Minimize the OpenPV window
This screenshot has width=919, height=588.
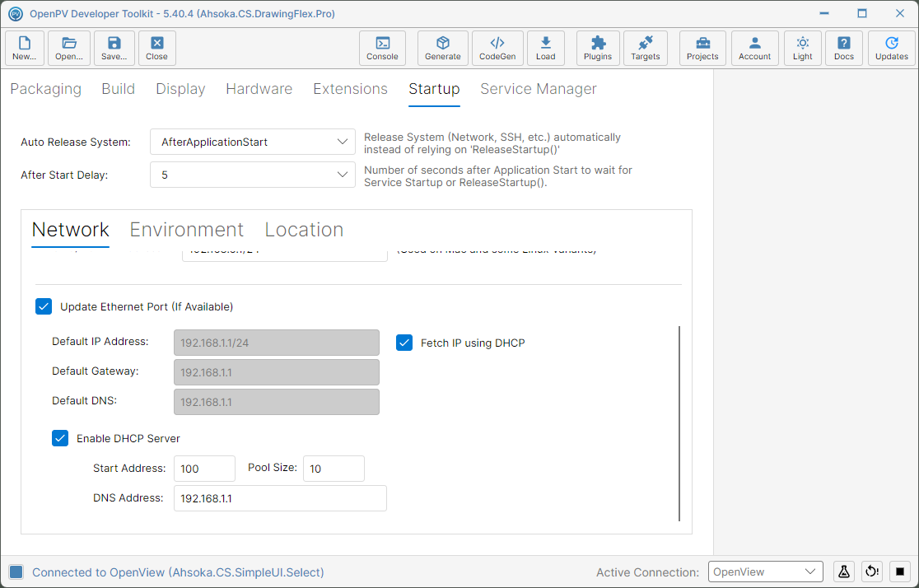[824, 13]
